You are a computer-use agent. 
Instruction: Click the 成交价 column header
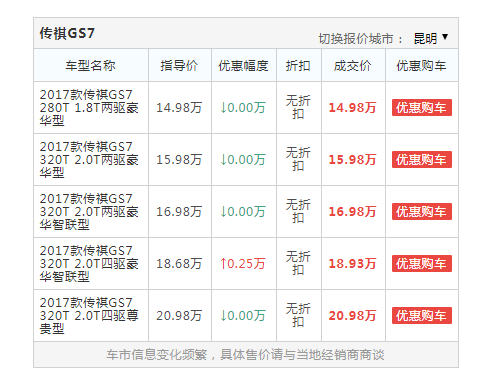coord(352,65)
